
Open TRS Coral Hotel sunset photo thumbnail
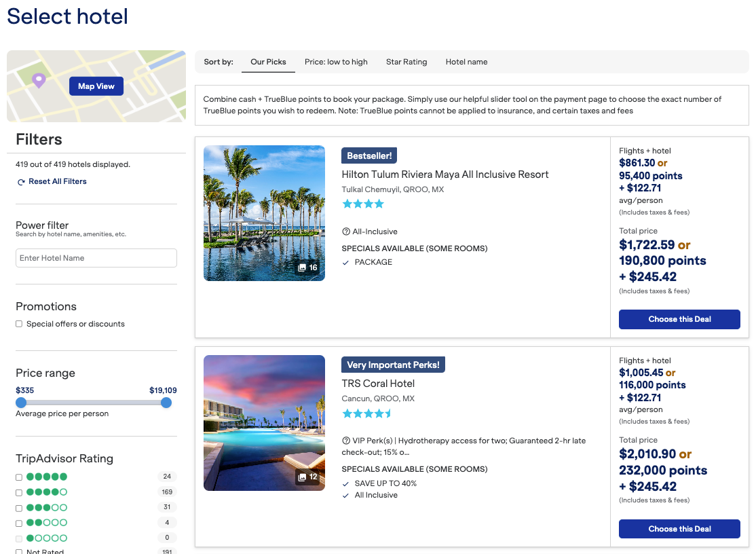(x=264, y=423)
